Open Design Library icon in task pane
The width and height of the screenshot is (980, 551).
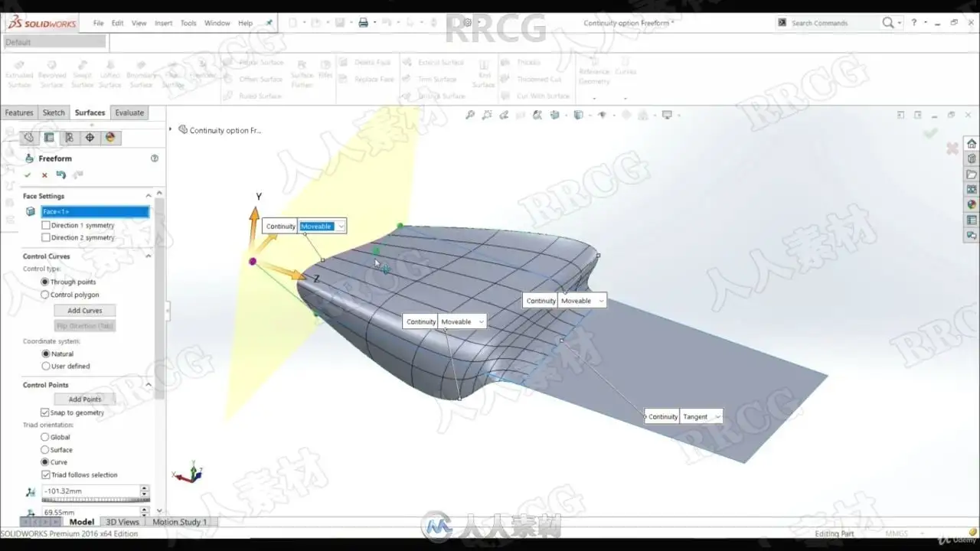pos(972,159)
